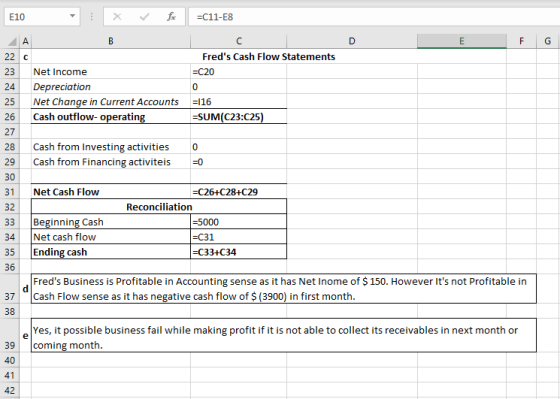Select Cash from Financing activiteis cell
560x399 pixels.
[x=111, y=162]
